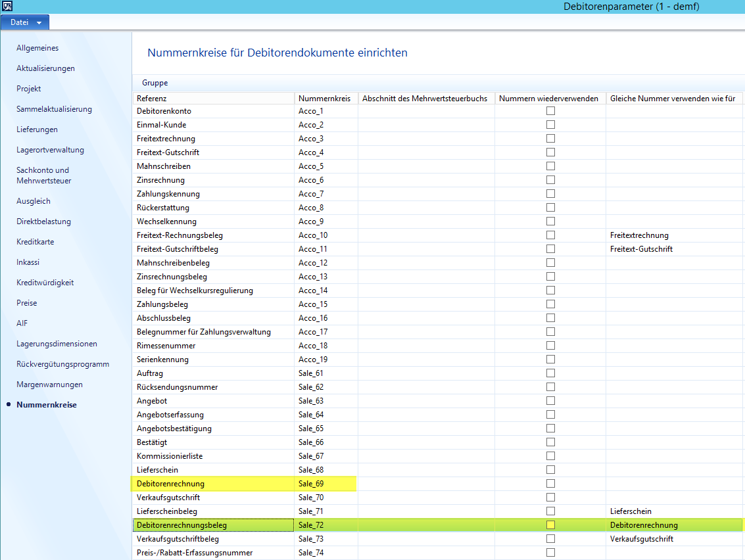Expand the Gruppe section header
Screen dimensions: 745x560
click(155, 83)
